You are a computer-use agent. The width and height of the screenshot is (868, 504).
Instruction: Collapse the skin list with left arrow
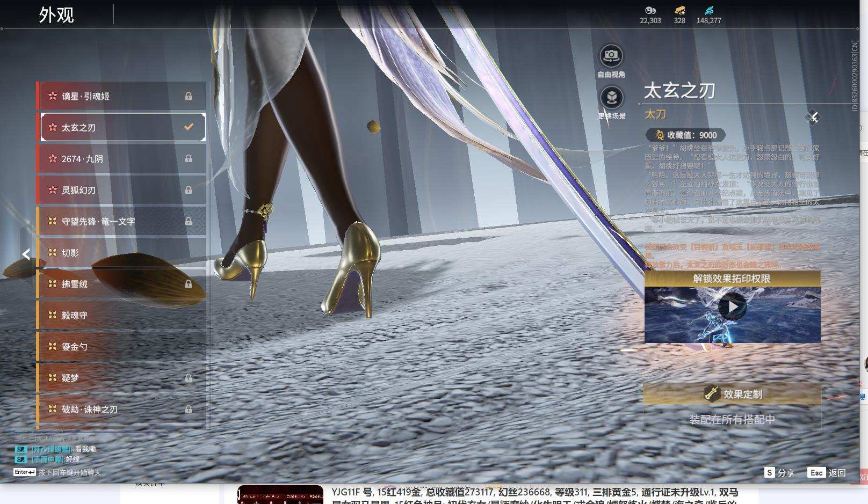point(26,254)
